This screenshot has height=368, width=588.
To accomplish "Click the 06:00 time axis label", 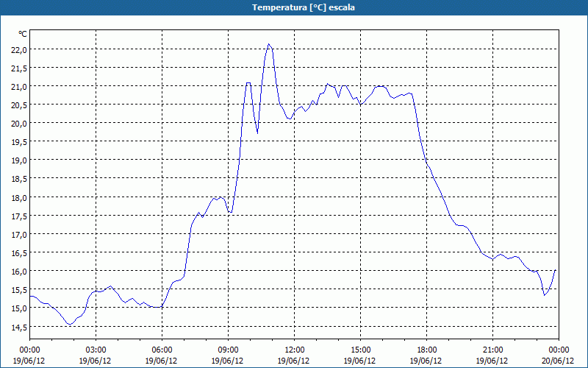I will click(162, 350).
